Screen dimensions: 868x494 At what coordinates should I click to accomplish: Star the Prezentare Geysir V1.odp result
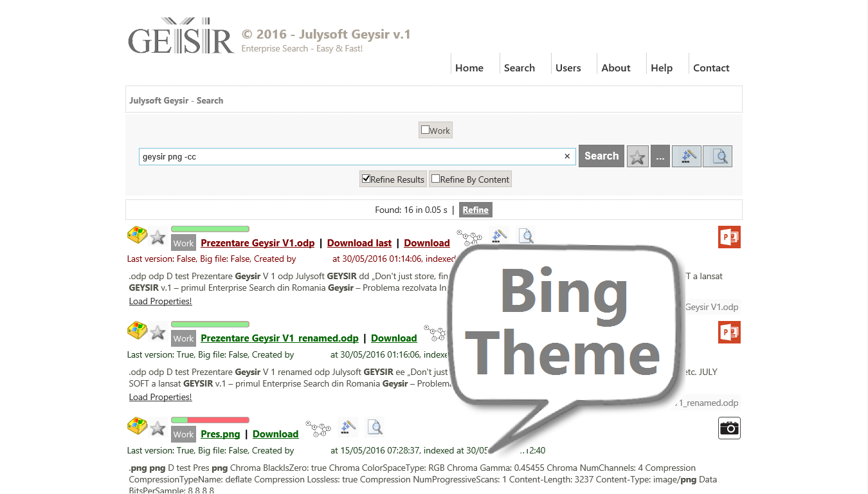(158, 237)
